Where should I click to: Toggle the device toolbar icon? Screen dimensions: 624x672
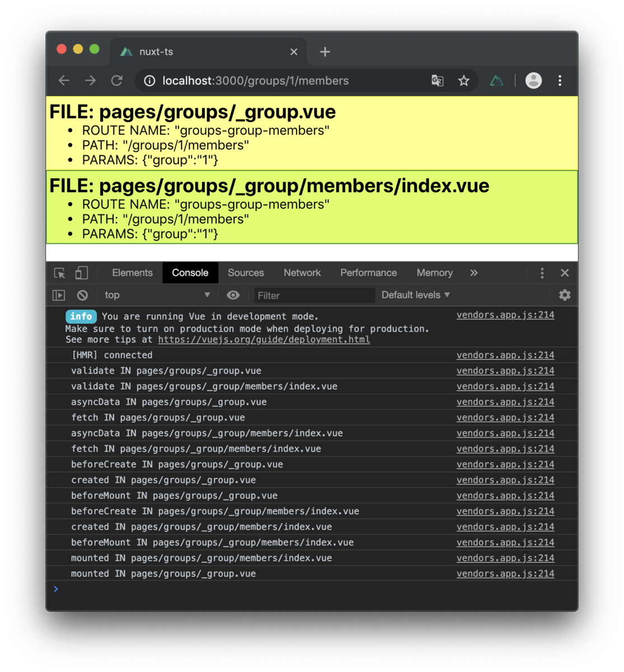pos(82,273)
